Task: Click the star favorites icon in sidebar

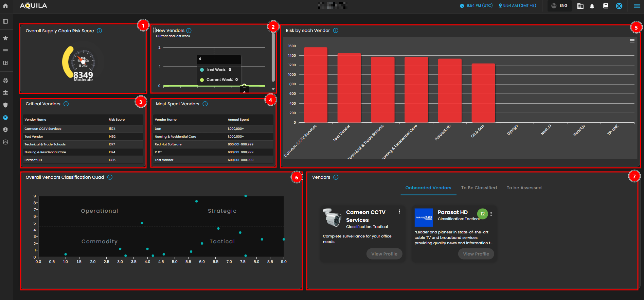Action: click(5, 38)
